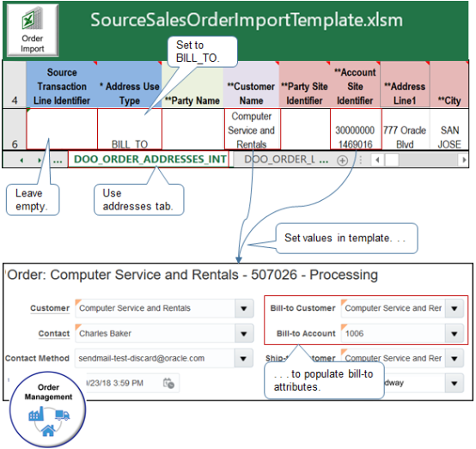Select the Source Transaction Line Identifier header
The image size is (476, 449).
(x=62, y=85)
